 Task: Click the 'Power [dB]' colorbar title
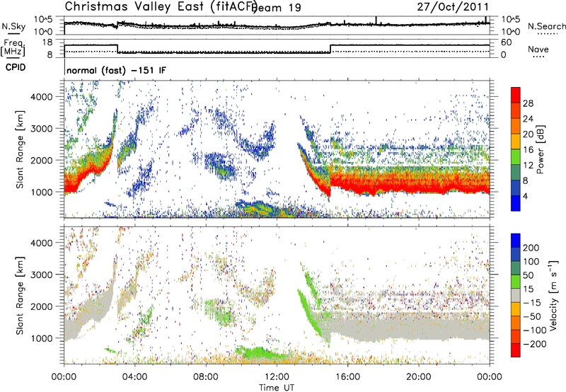[x=541, y=149]
